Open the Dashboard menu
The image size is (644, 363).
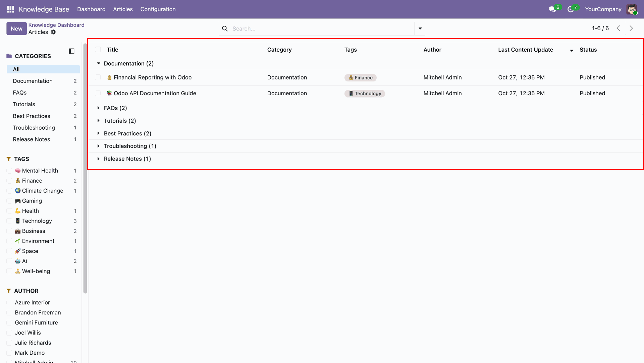pyautogui.click(x=91, y=9)
